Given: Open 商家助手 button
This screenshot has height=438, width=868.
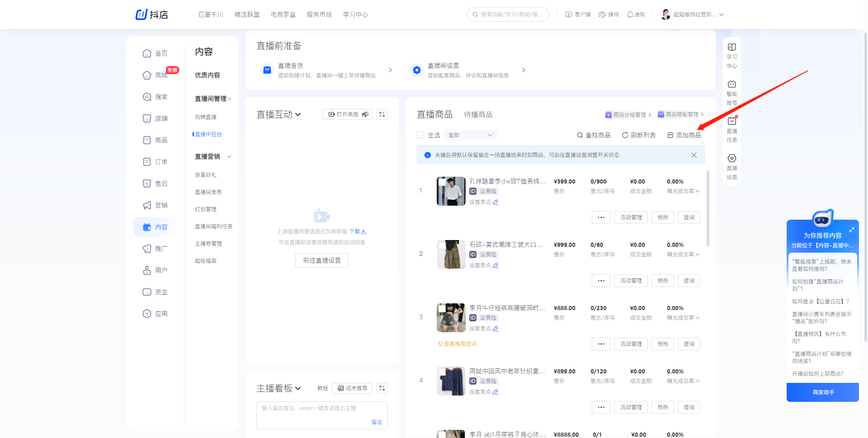Looking at the screenshot, I should pyautogui.click(x=823, y=392).
